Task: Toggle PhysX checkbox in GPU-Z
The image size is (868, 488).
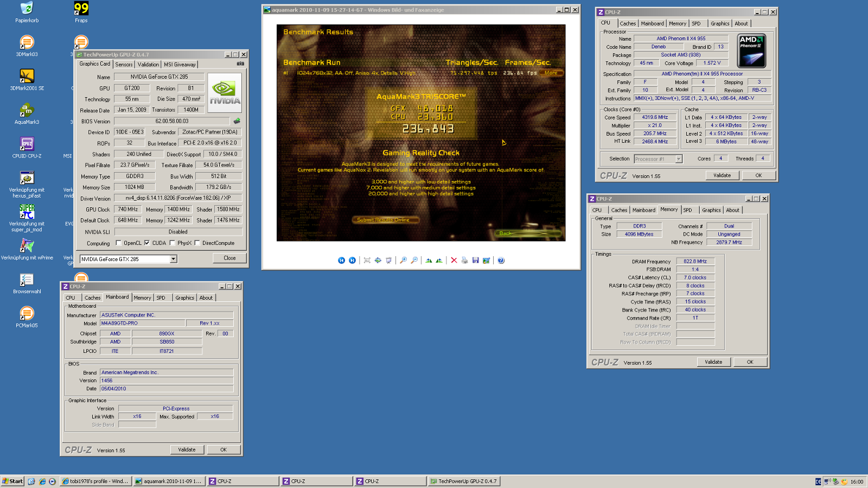Action: (173, 243)
